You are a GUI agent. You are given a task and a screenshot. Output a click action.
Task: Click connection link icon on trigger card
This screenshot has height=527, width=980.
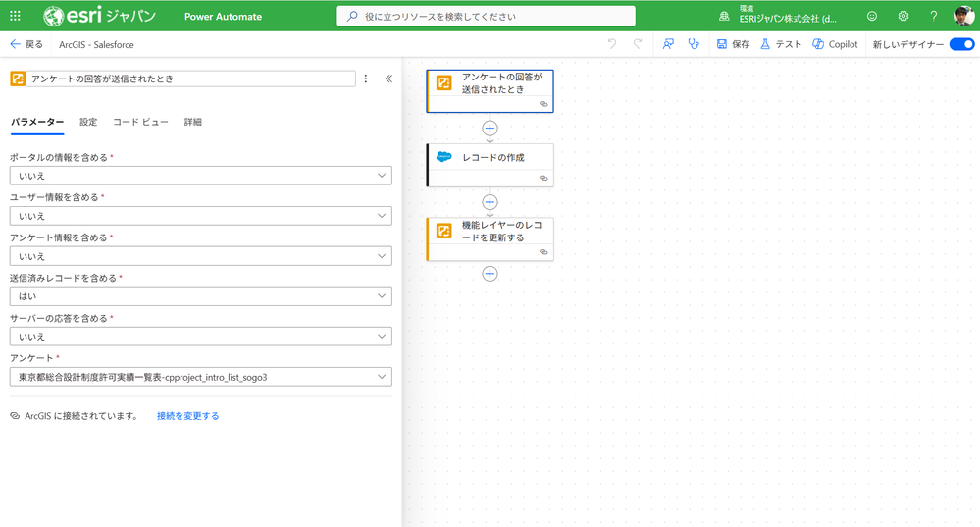pyautogui.click(x=543, y=104)
